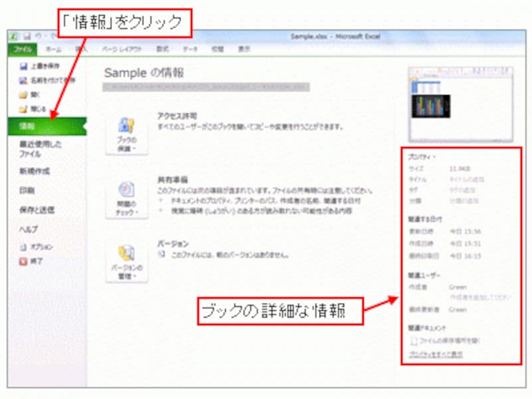This screenshot has height=399, width=532.
Task: Select 印刷 (Print) in backstage menu
Action: 27,190
